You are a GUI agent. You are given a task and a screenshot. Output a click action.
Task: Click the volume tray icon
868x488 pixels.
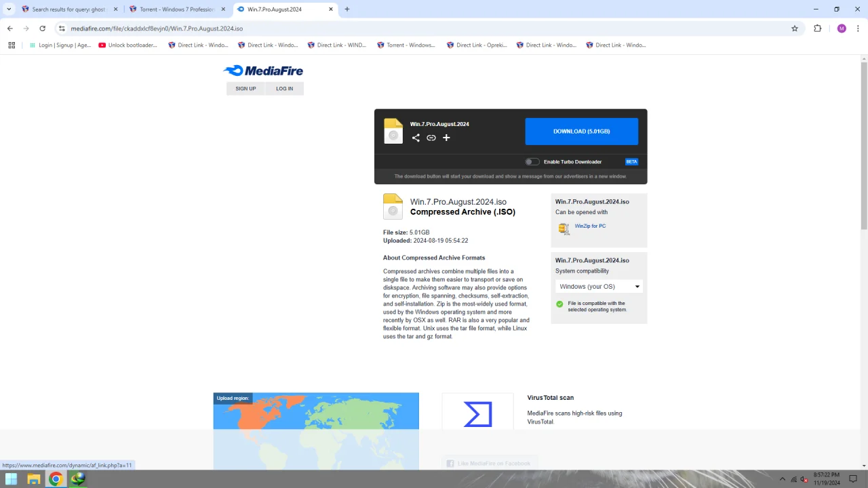point(805,479)
